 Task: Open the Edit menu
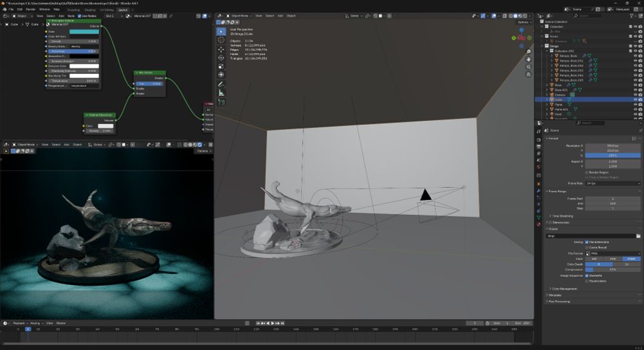tap(20, 9)
